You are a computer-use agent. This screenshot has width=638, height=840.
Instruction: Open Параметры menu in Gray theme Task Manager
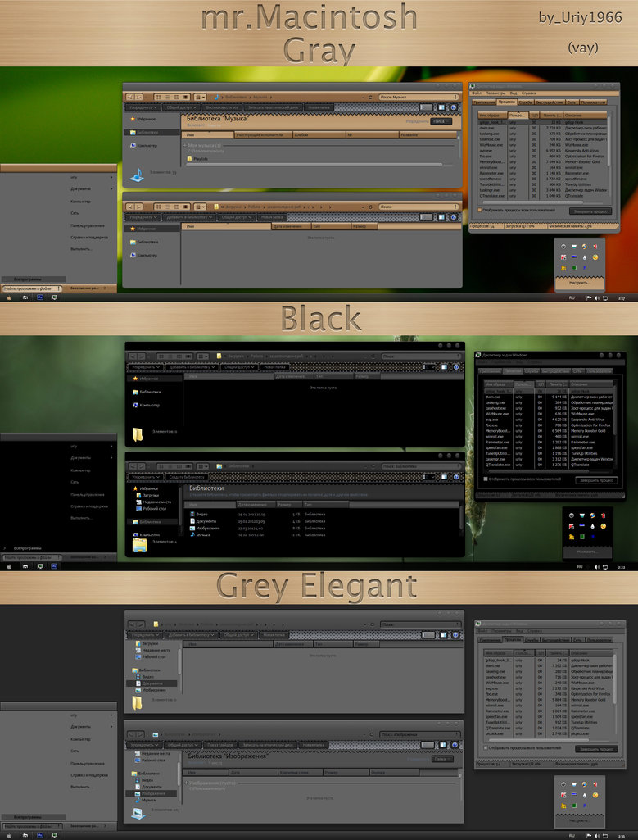click(x=495, y=93)
